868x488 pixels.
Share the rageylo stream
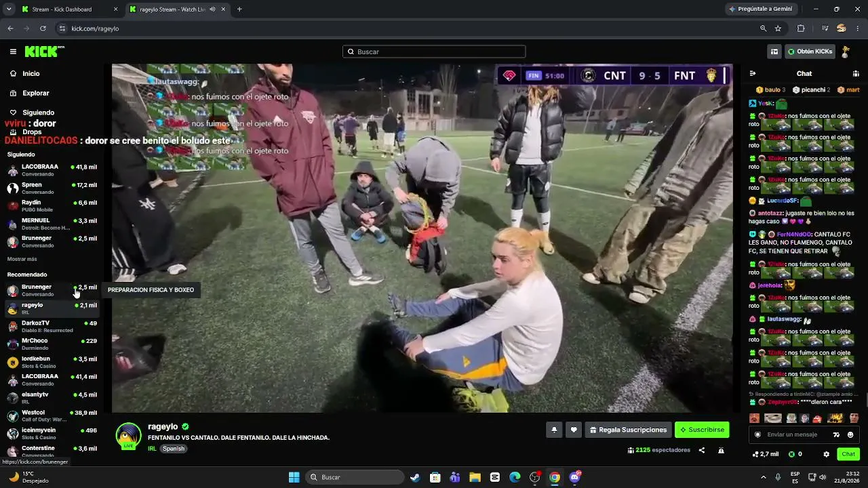[702, 450]
